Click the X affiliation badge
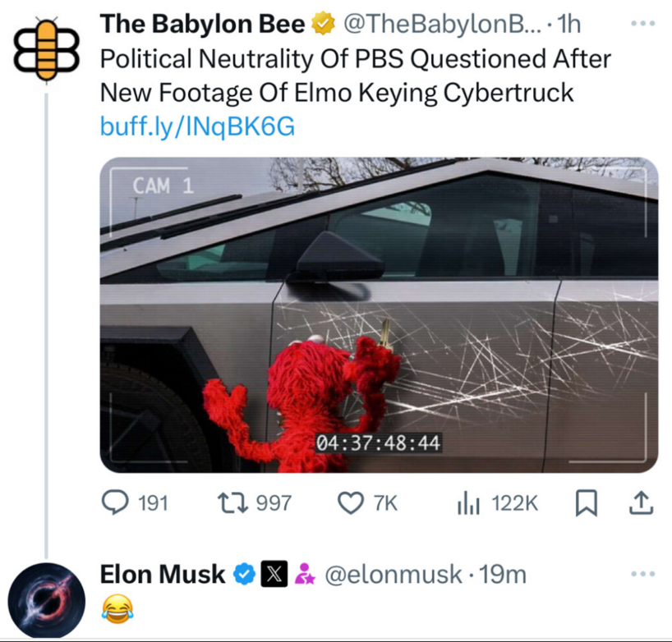Viewport: 672px width, 642px height. [273, 575]
